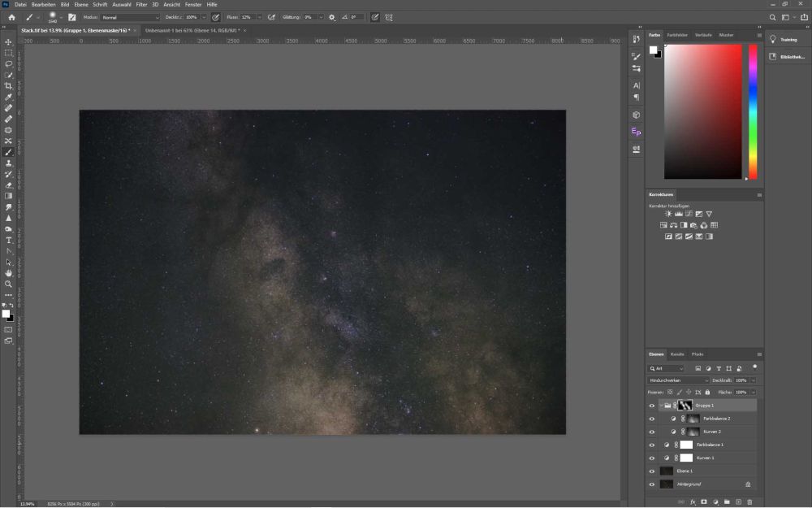Click the add layer mask icon
Image resolution: width=812 pixels, height=508 pixels.
(x=704, y=501)
